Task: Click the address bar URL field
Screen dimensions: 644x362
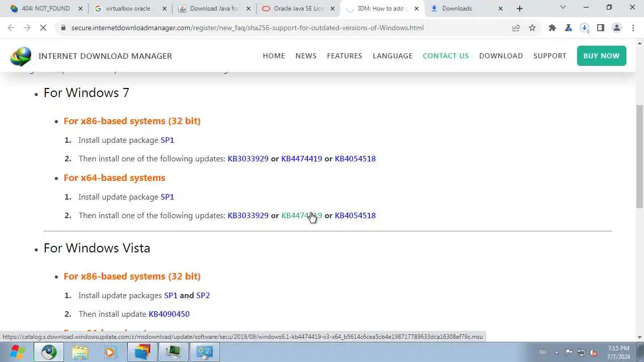Action: pos(248,28)
